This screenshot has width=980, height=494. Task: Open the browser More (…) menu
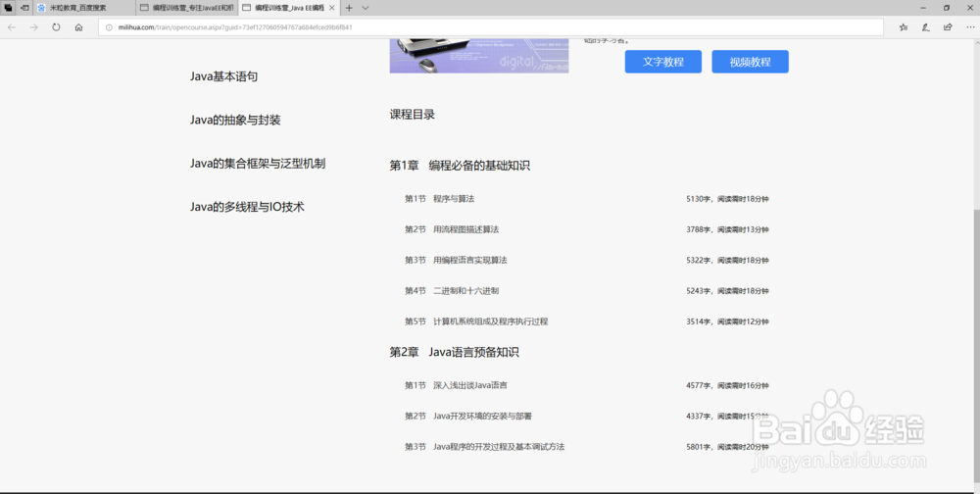click(970, 27)
